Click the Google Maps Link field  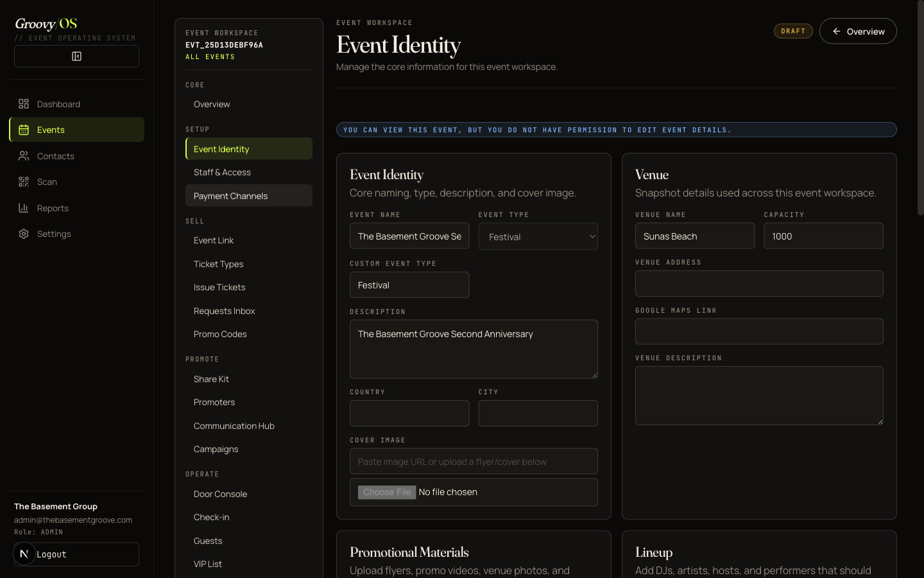[x=759, y=331]
